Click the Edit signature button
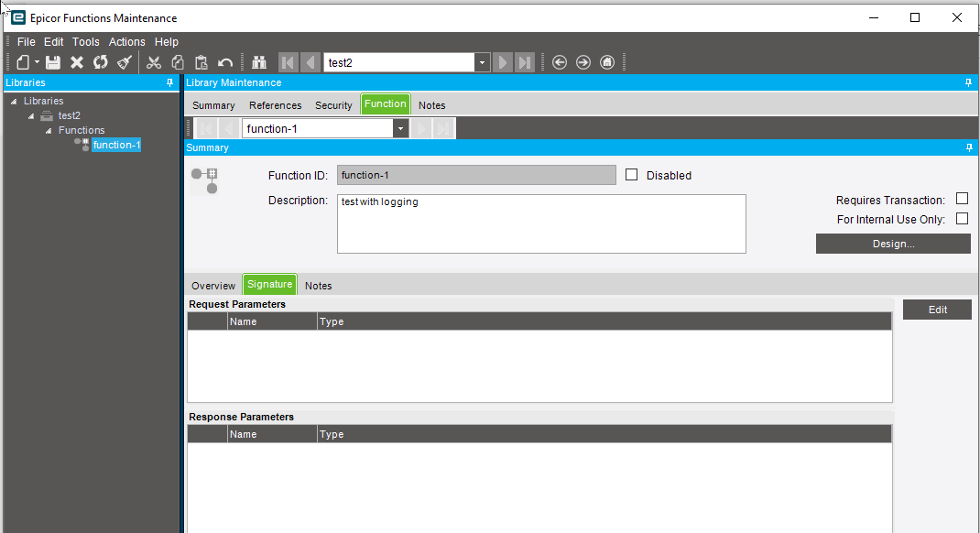This screenshot has width=980, height=533. pos(938,310)
